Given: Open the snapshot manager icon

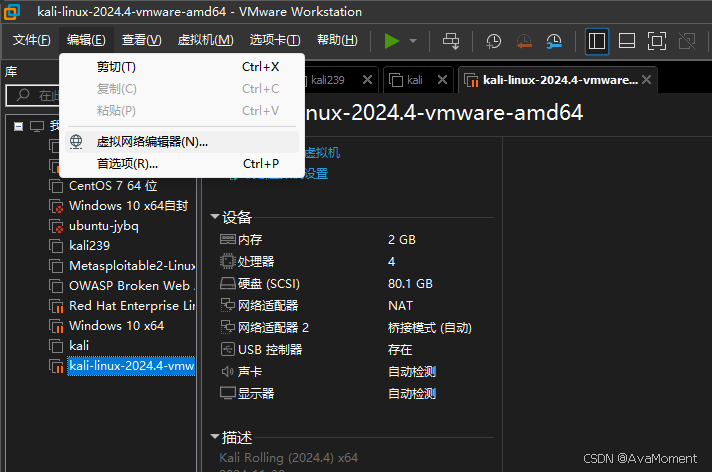Looking at the screenshot, I should (x=554, y=41).
